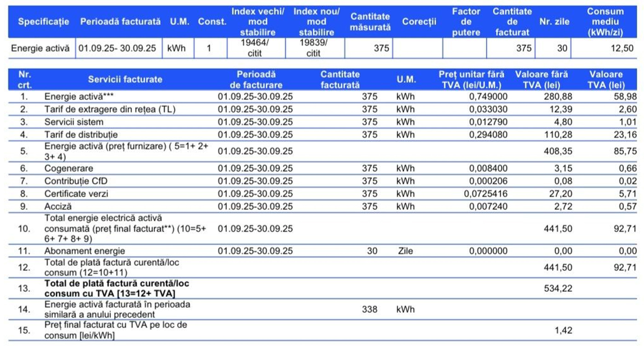Select the 'Contribuție CfD' row label
The height and width of the screenshot is (352, 644).
(x=75, y=181)
